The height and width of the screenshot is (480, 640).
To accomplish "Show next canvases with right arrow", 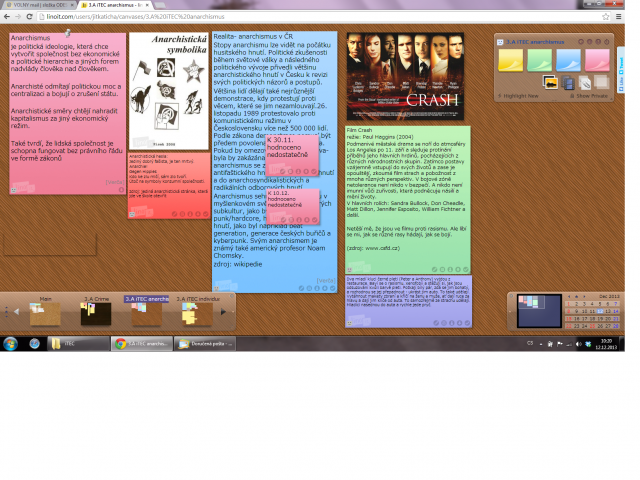I will (x=223, y=312).
